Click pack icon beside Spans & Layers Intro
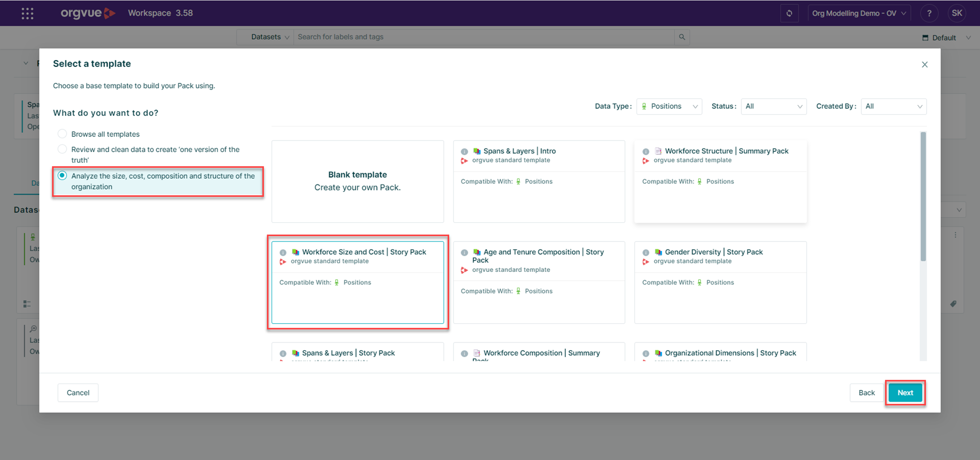The width and height of the screenshot is (980, 460). (477, 151)
